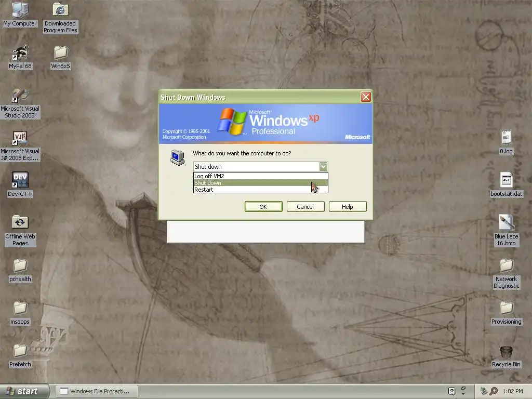Select the bootstat.dat file icon
This screenshot has height=399, width=532.
point(506,184)
